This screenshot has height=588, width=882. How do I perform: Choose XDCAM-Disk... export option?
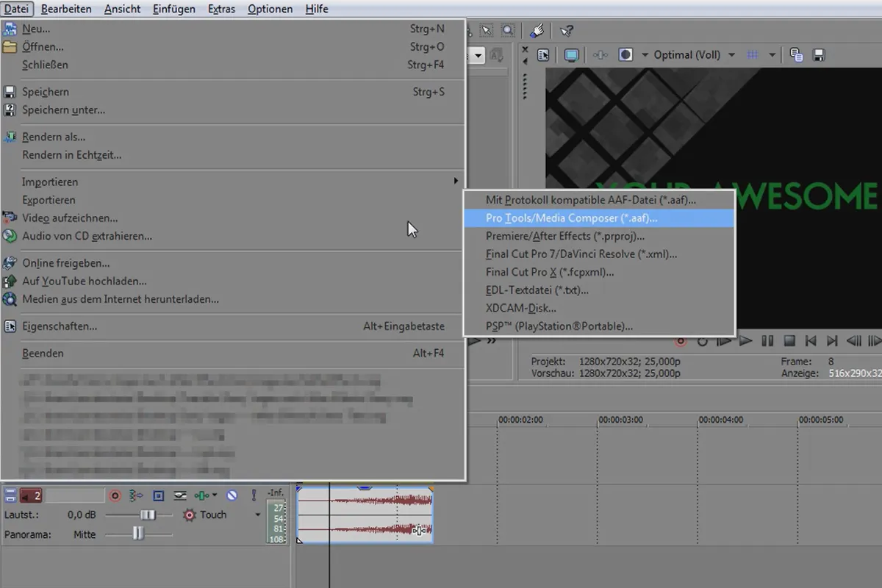[599, 308]
